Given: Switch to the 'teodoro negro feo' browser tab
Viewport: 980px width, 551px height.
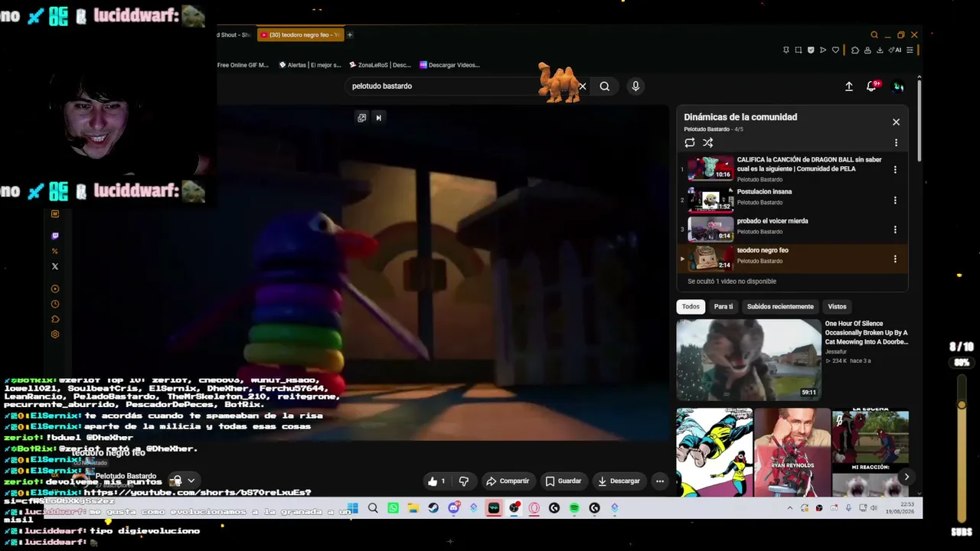Looking at the screenshot, I should point(299,35).
